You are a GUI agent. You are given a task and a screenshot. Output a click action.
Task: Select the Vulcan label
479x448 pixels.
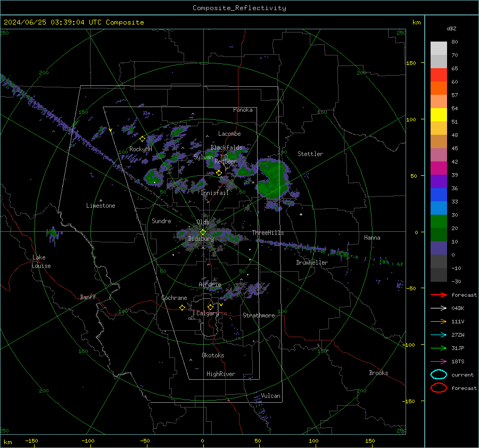click(x=270, y=396)
